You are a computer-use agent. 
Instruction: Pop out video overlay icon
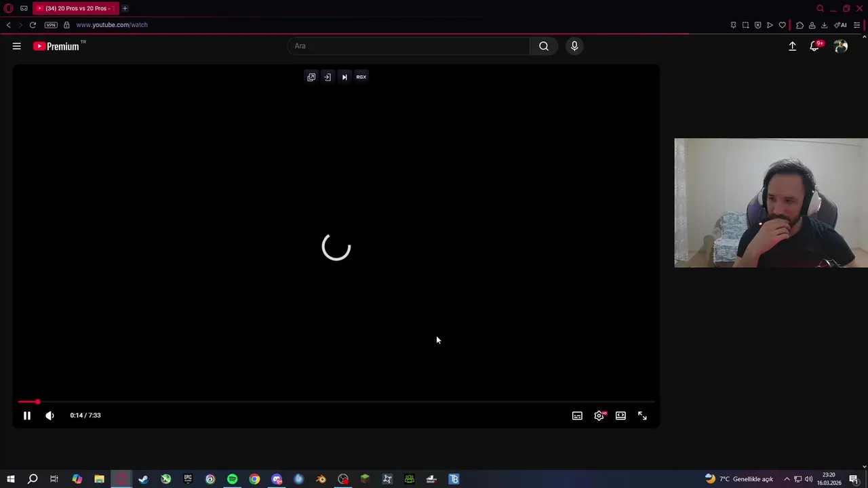(311, 77)
